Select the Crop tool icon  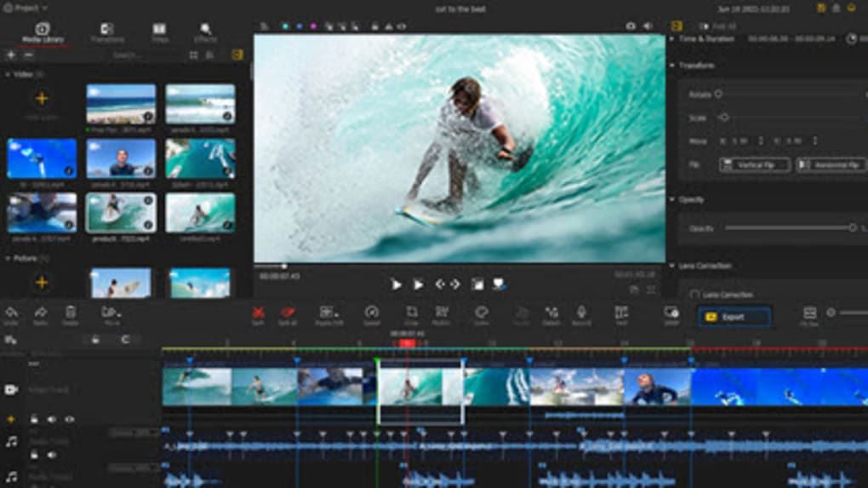pyautogui.click(x=411, y=313)
